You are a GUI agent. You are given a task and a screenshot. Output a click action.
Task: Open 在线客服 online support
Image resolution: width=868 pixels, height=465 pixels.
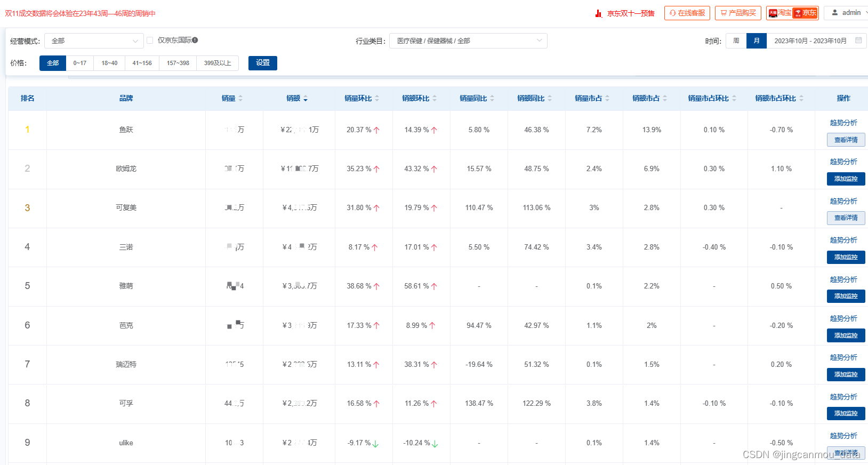pos(687,13)
